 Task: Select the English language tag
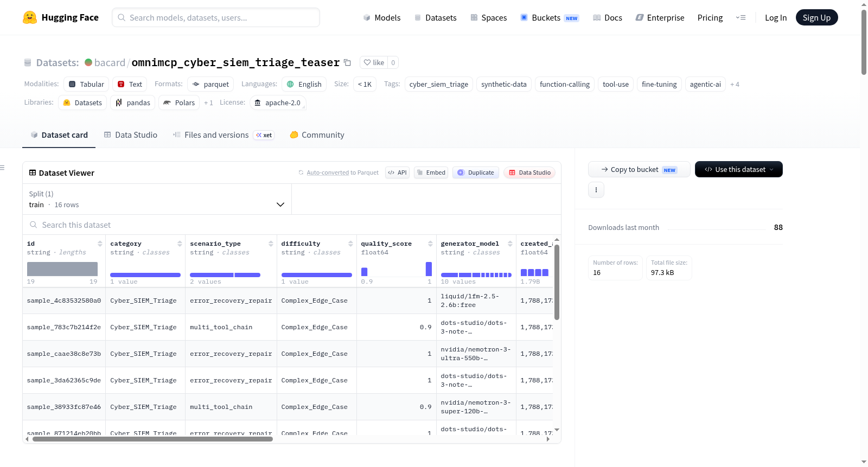click(304, 84)
